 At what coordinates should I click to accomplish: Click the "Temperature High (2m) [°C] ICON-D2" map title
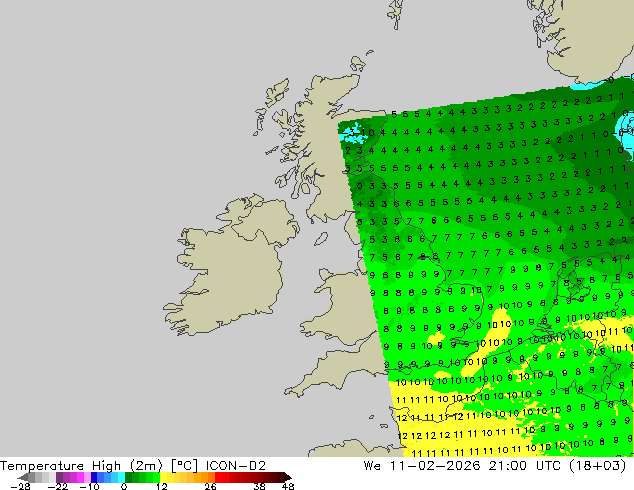133,466
